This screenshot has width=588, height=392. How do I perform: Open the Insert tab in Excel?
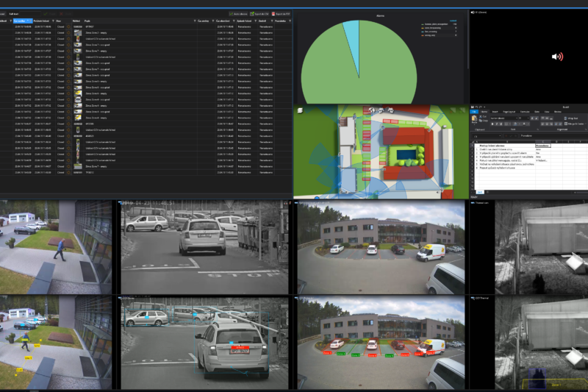tap(497, 111)
